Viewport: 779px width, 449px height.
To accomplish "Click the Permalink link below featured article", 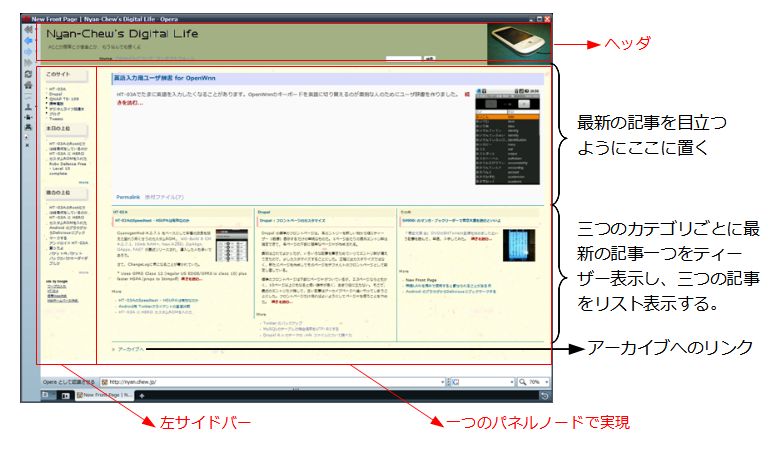I will coord(128,197).
